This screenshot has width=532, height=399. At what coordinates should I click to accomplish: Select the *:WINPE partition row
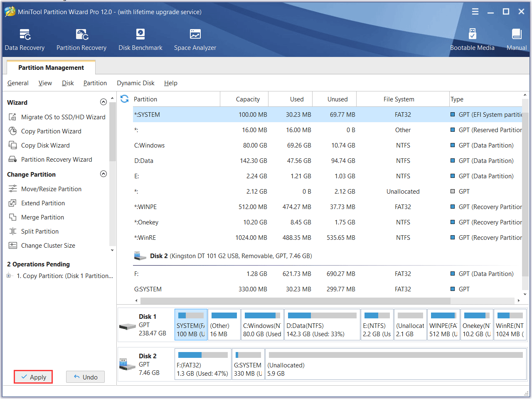(328, 207)
